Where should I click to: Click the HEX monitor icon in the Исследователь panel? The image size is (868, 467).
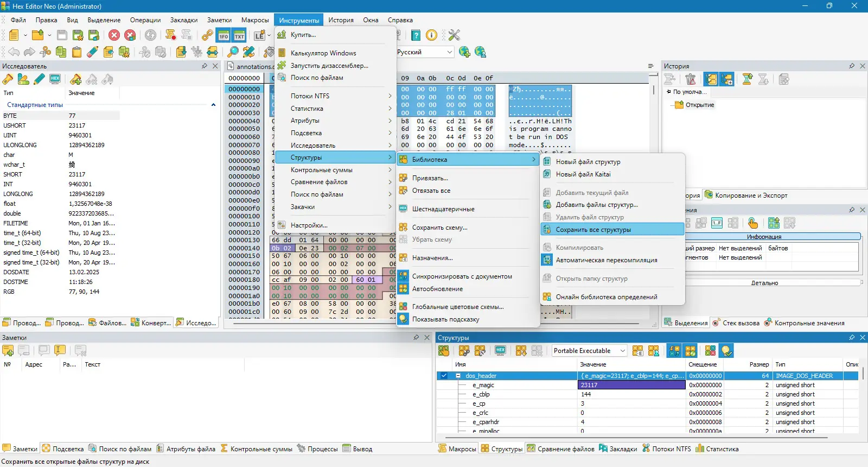(x=55, y=79)
